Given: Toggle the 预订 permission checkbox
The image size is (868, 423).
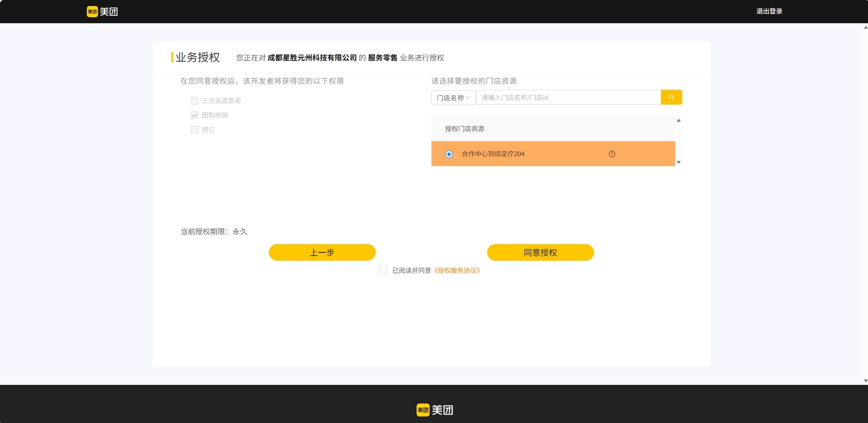Looking at the screenshot, I should [x=195, y=130].
